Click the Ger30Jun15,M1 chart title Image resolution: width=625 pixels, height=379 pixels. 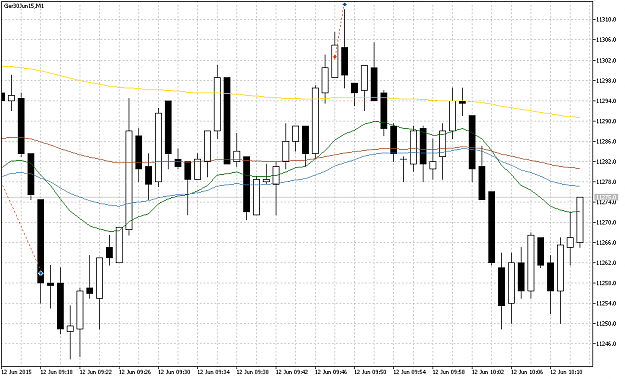(24, 6)
